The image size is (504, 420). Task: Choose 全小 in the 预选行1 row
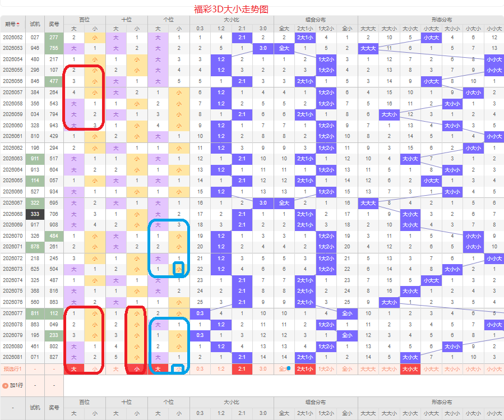(x=347, y=368)
